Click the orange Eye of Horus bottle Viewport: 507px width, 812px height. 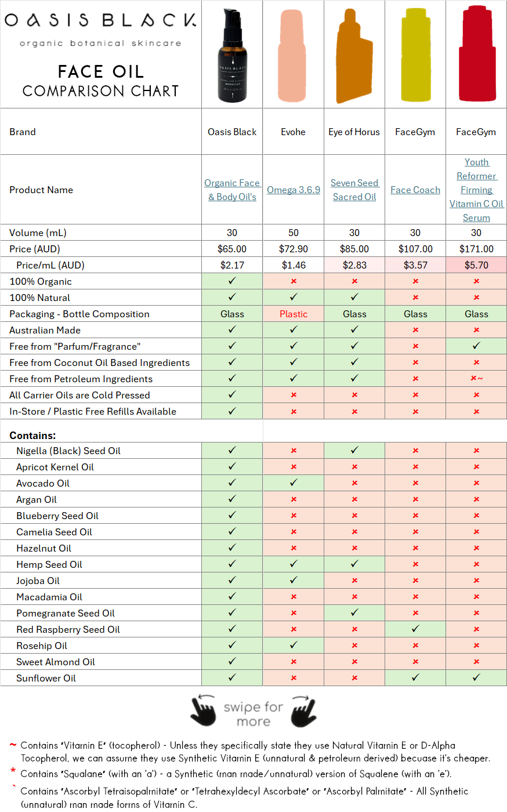coord(354,54)
